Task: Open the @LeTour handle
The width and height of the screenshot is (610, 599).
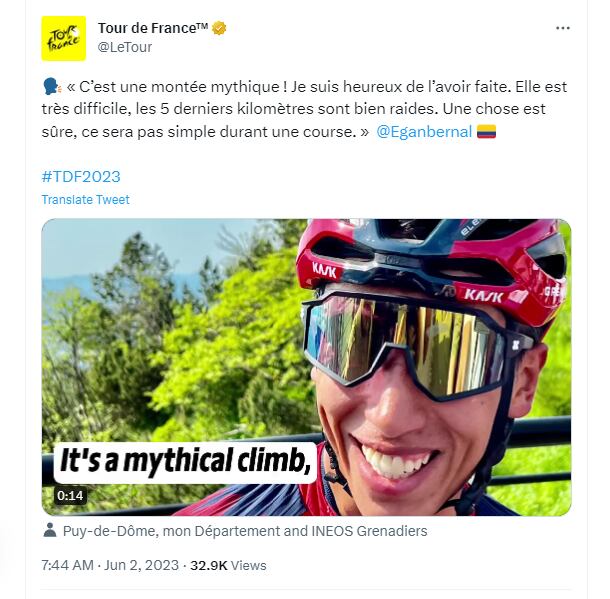Action: point(124,47)
